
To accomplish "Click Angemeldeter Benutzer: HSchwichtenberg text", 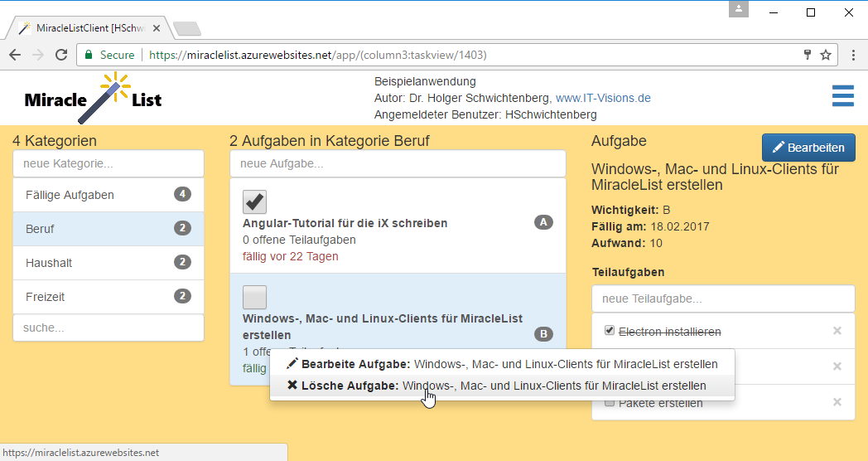I will pos(485,114).
